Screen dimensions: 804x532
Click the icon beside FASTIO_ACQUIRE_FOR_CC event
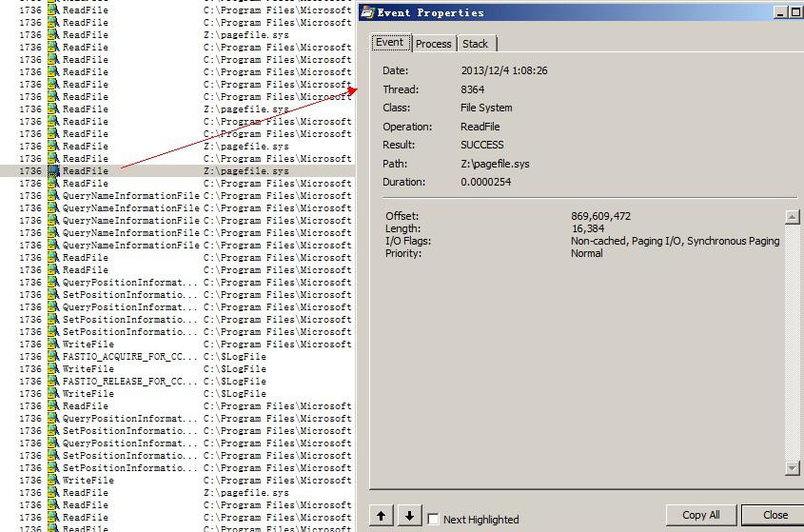(x=53, y=357)
